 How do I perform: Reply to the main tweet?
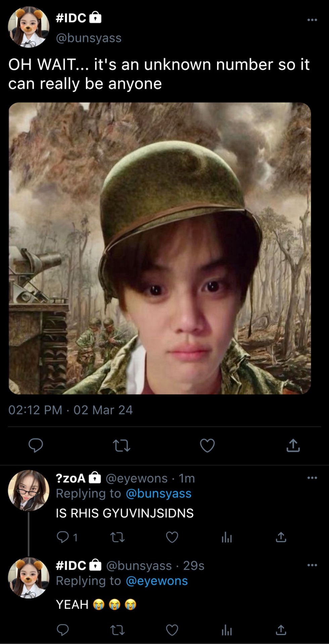coord(36,445)
